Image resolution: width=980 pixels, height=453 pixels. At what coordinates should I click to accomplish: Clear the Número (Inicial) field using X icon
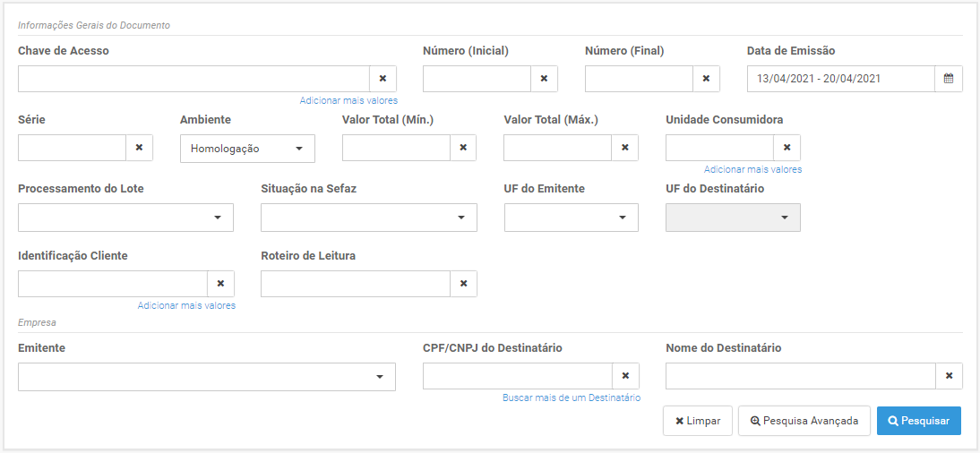[545, 79]
